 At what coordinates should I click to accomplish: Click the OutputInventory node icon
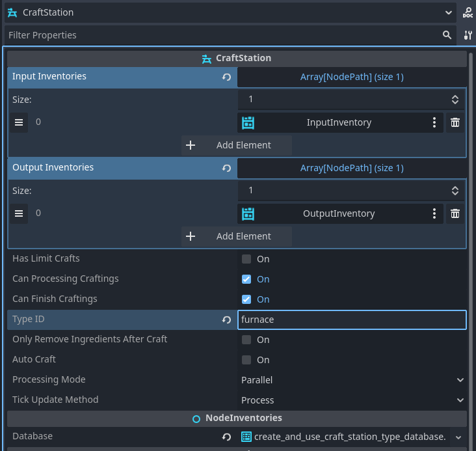tap(248, 214)
